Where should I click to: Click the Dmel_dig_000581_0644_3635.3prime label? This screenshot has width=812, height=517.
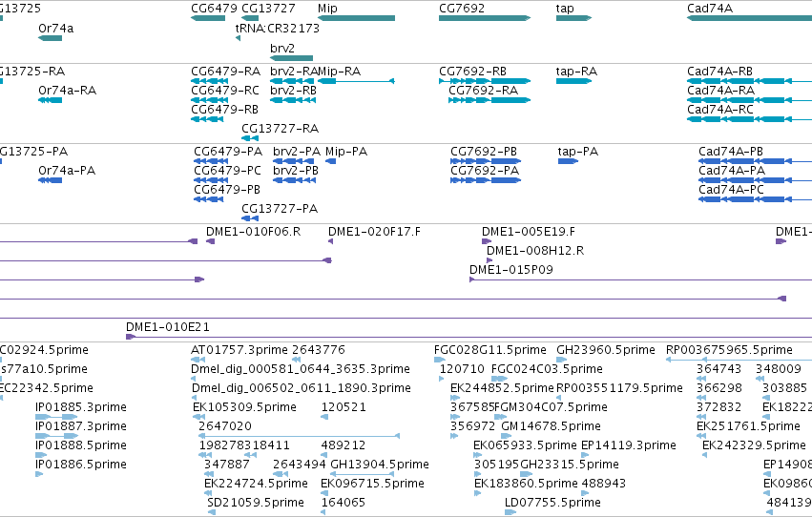[x=301, y=369]
